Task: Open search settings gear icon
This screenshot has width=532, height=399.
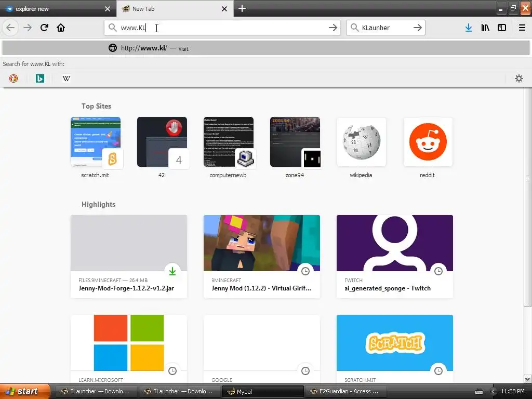Action: pyautogui.click(x=519, y=78)
